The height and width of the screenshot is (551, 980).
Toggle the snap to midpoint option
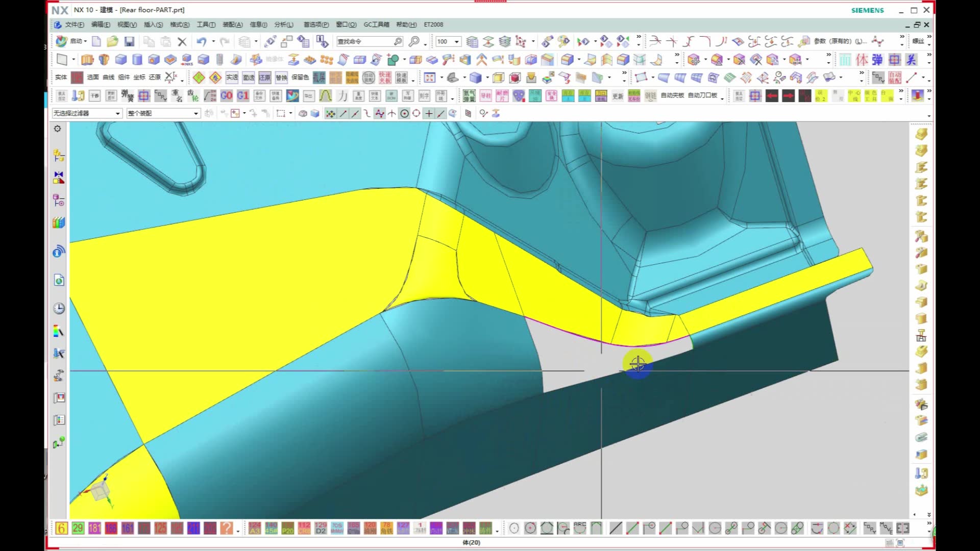355,113
